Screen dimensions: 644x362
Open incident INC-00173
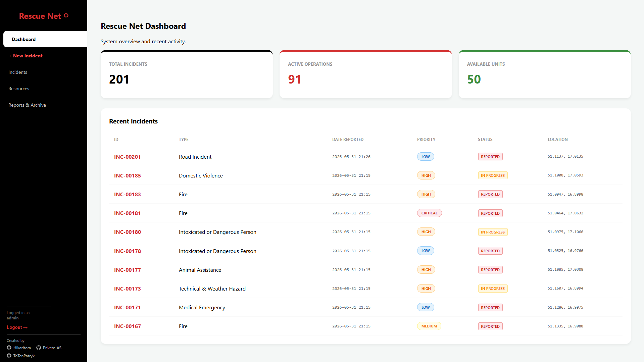point(127,289)
